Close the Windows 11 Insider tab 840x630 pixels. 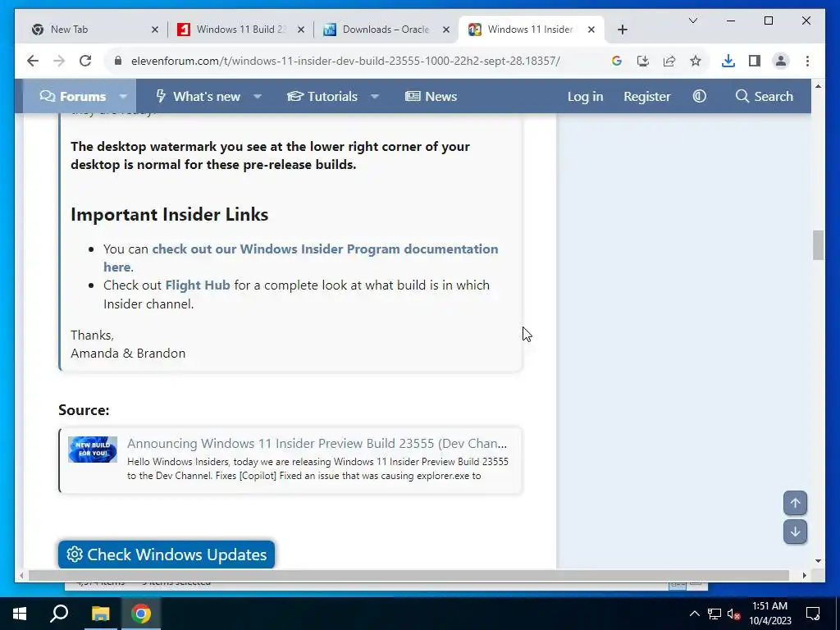point(591,30)
